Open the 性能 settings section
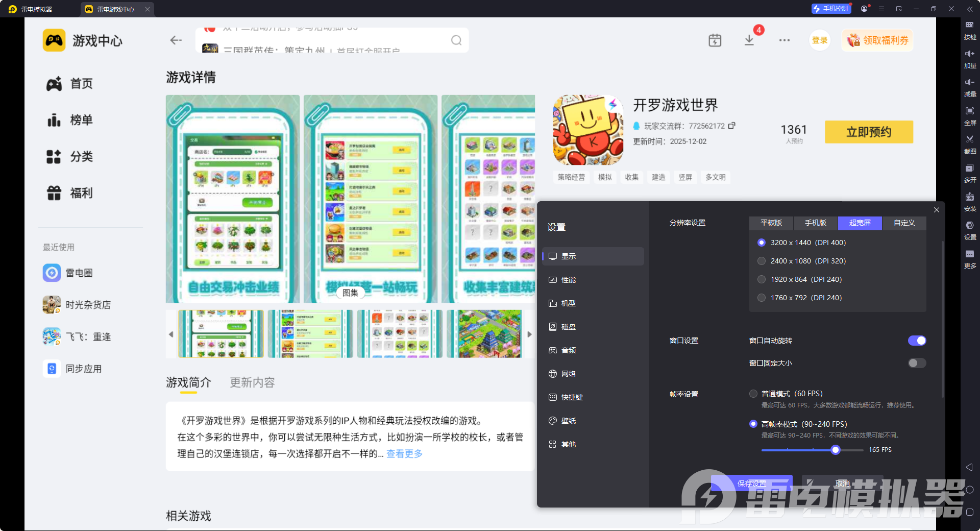980x531 pixels. (568, 280)
